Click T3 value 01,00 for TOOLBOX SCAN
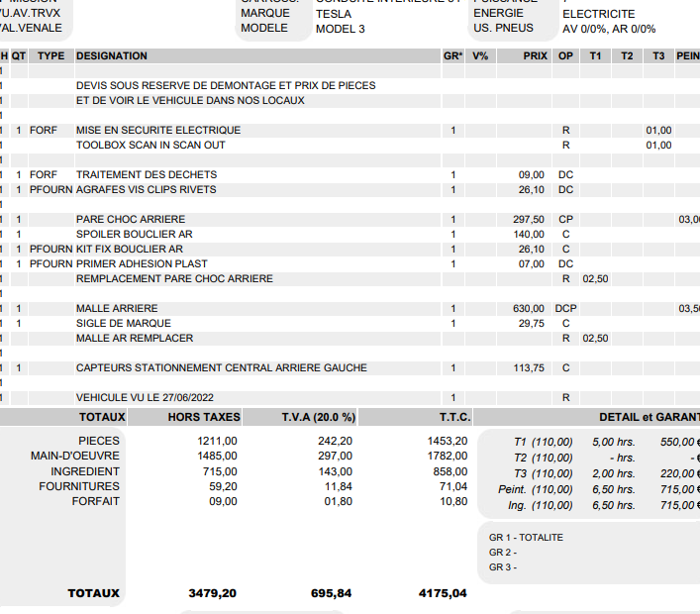 658,146
